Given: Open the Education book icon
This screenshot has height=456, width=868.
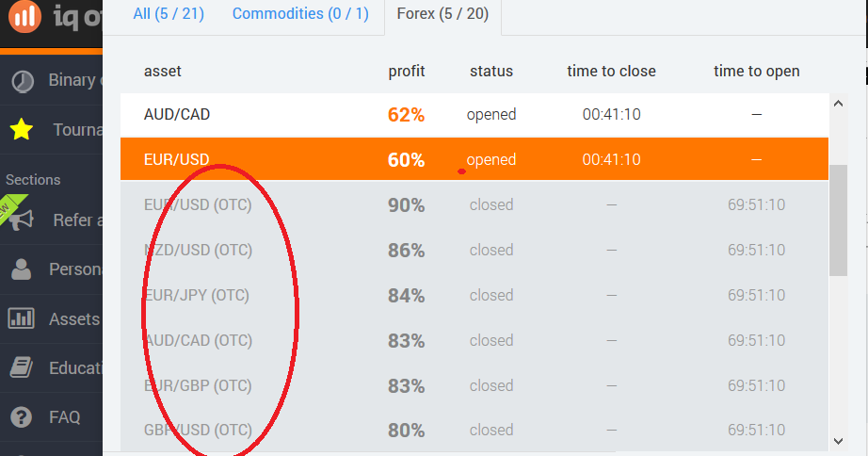Looking at the screenshot, I should (x=21, y=367).
